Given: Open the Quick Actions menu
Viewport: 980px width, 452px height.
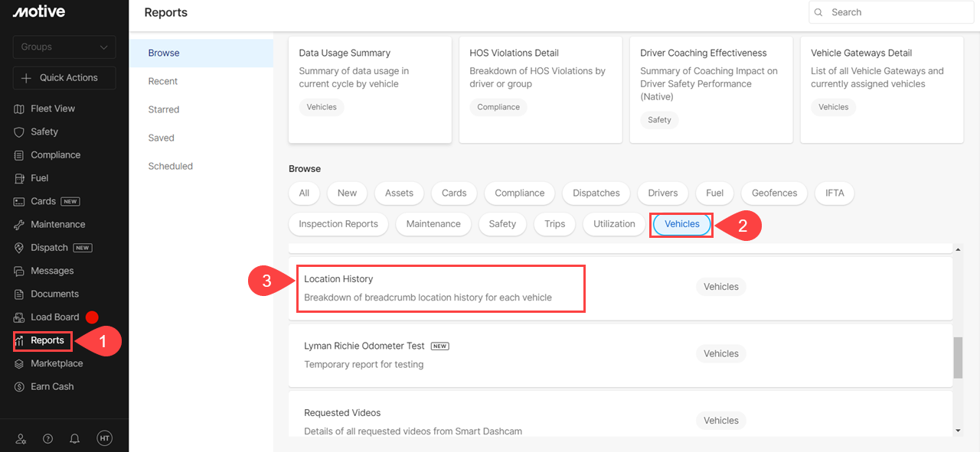Looking at the screenshot, I should click(64, 78).
